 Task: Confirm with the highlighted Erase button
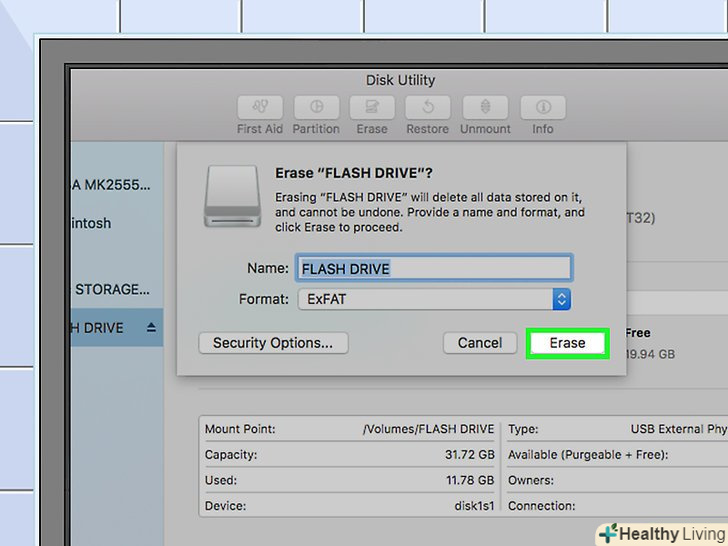[567, 343]
